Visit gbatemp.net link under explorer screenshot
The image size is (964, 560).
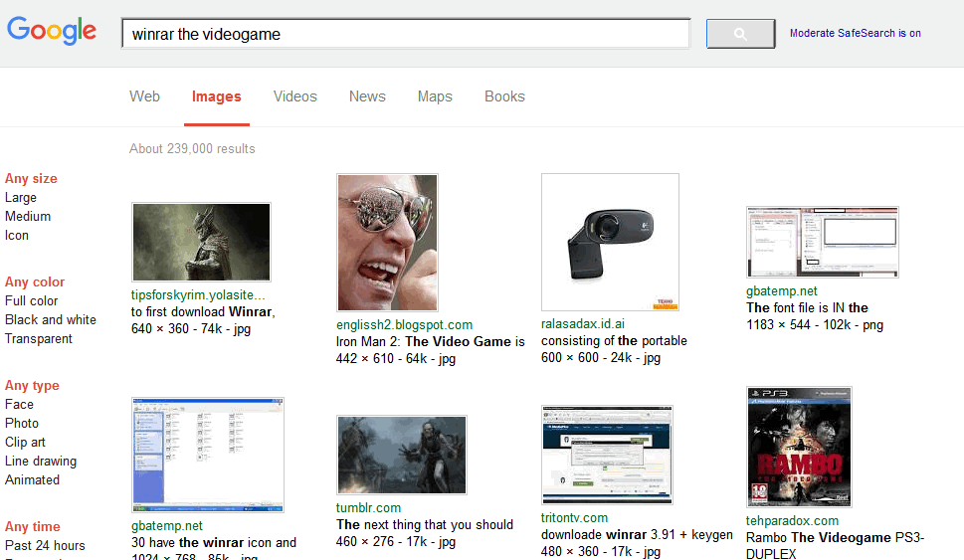pos(166,526)
